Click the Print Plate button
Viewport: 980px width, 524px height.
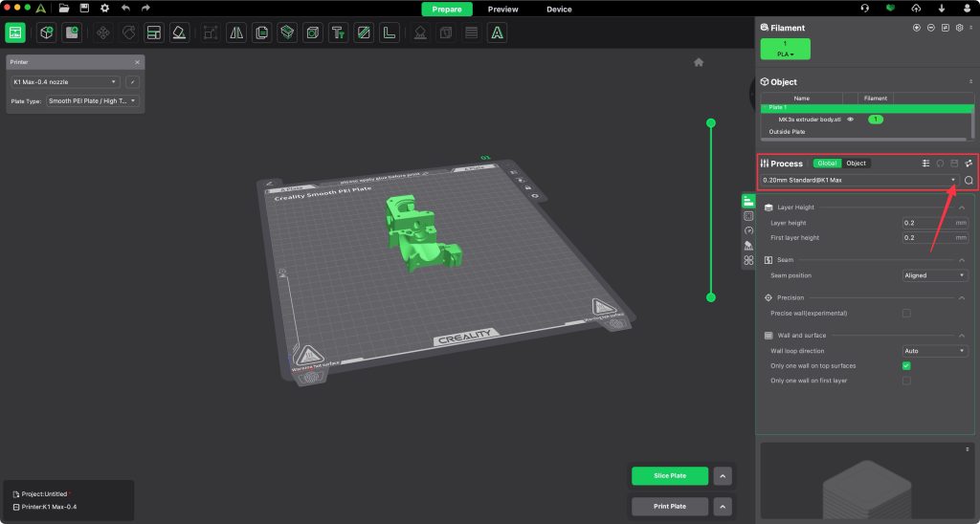[x=669, y=507]
